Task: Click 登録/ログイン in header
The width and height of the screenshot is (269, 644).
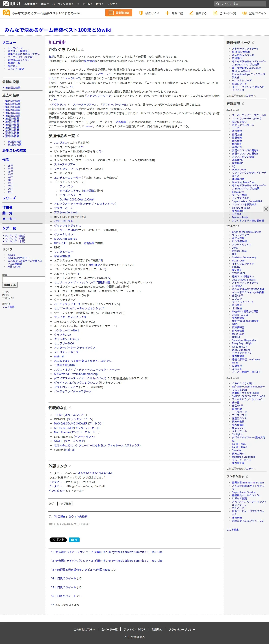Action: click(254, 13)
